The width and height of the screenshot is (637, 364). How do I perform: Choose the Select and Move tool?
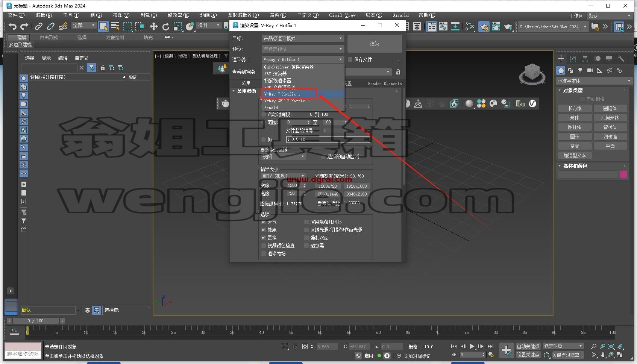(154, 26)
